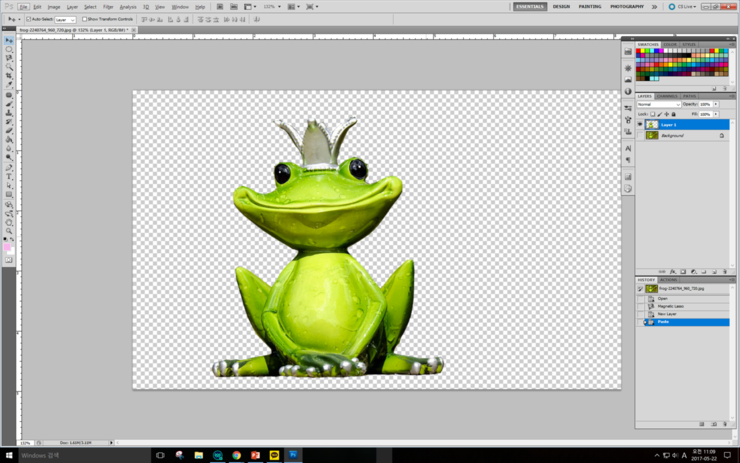Check Show Transform Controls
Viewport: 740px width, 463px height.
click(85, 19)
